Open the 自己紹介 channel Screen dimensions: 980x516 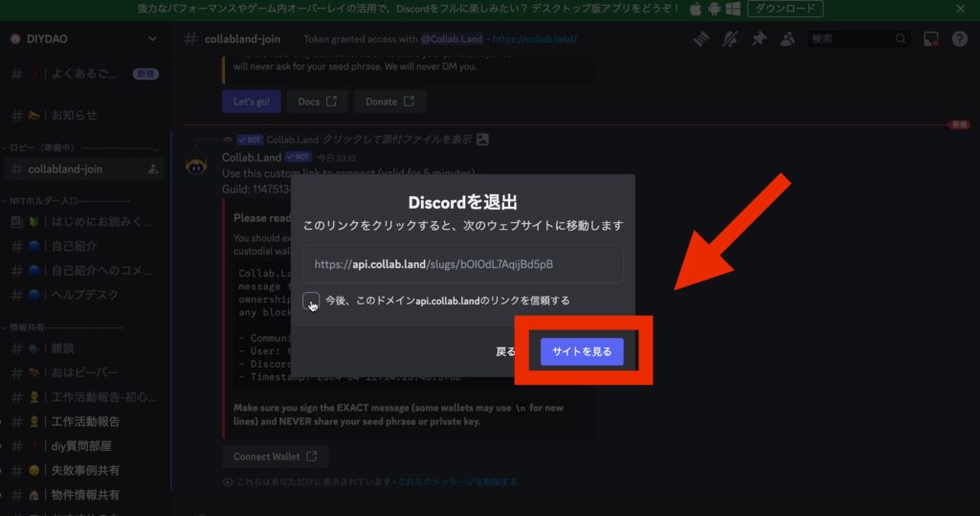[84, 246]
